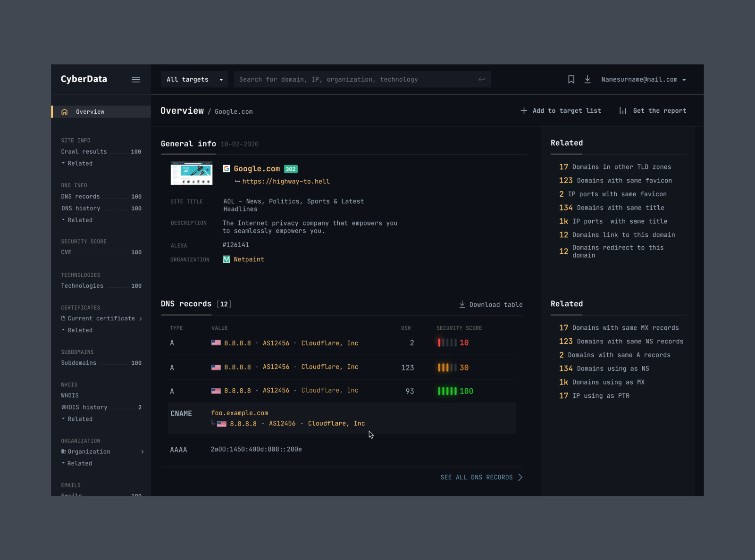Click the Download table icon for DNS records
The image size is (755, 560).
point(462,304)
